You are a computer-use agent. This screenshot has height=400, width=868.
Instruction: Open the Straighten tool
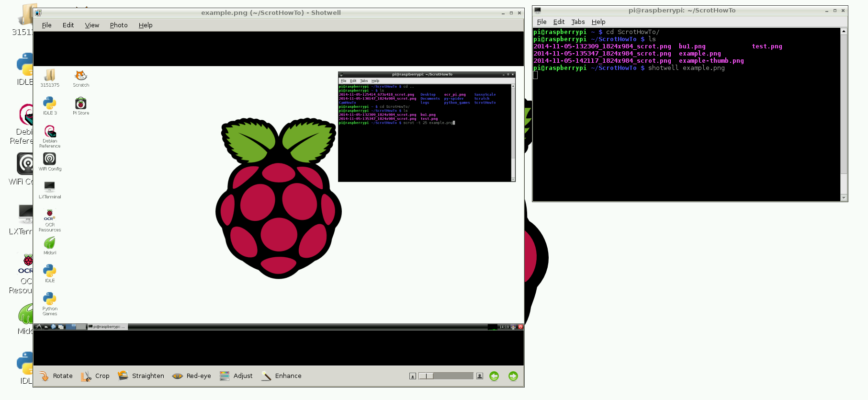141,376
